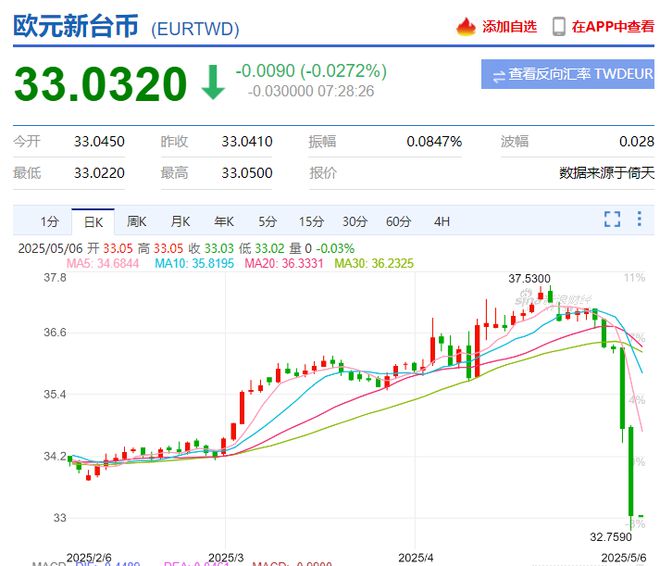Click the 11% percent axis label

point(635,278)
